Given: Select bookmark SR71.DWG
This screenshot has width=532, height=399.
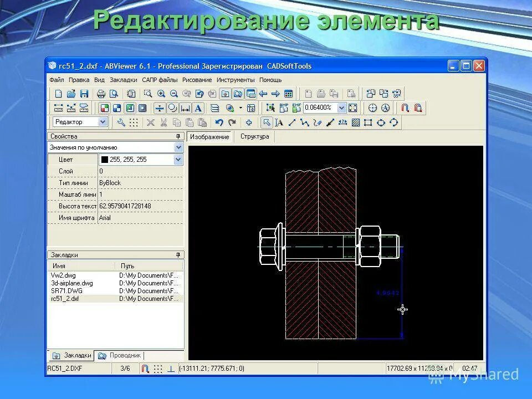Looking at the screenshot, I should [x=67, y=291].
